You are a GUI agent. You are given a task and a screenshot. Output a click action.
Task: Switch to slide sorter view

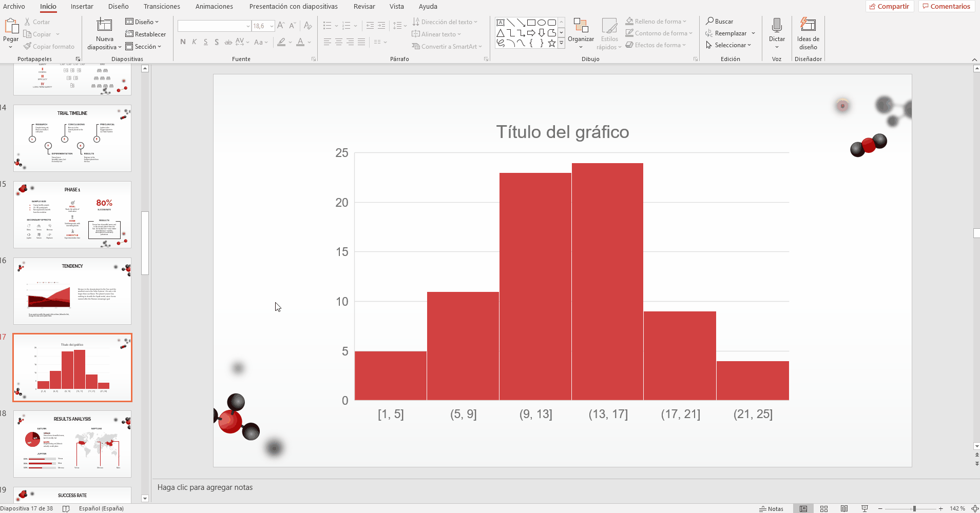click(824, 508)
